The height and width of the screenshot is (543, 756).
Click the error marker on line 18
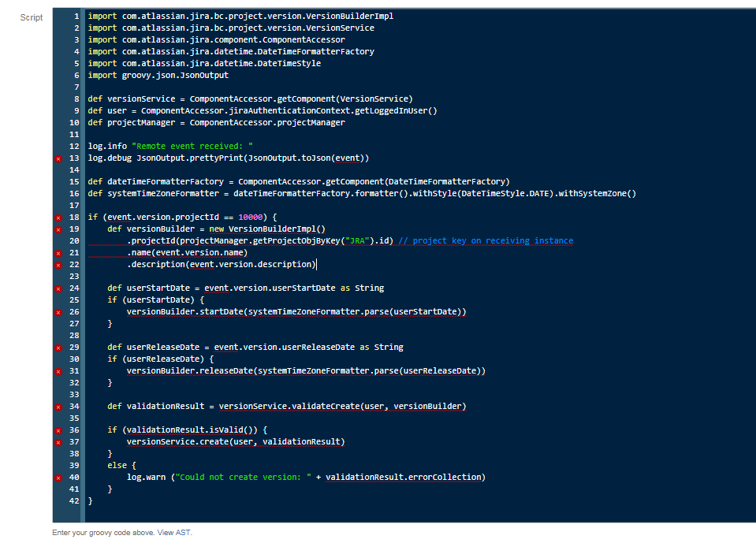pyautogui.click(x=58, y=218)
